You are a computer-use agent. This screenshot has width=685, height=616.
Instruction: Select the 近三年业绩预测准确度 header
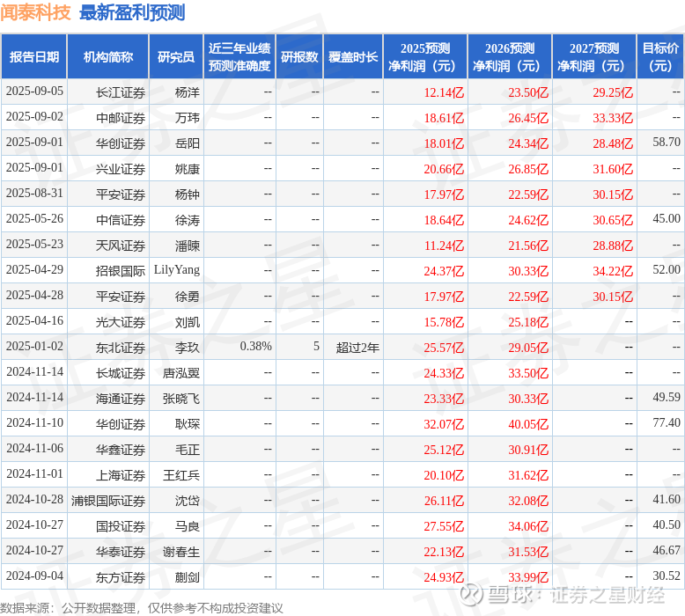click(239, 56)
